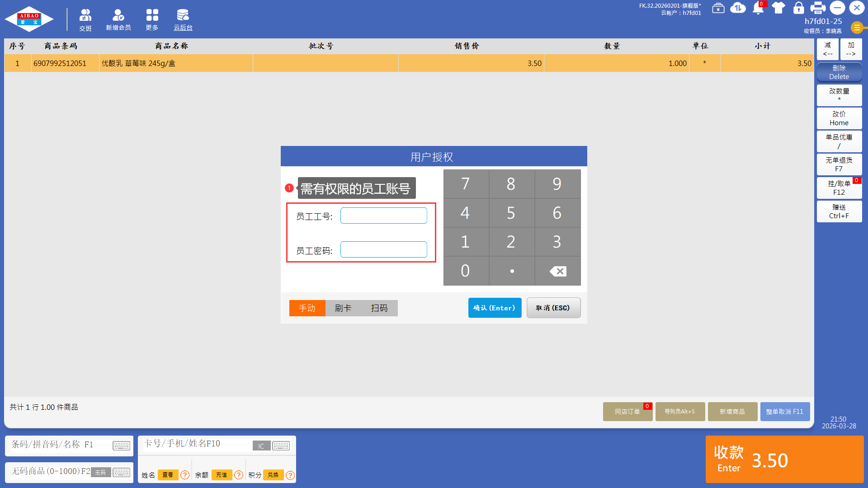The image size is (868, 488).
Task: Focus the 员工工号 employee ID field
Action: (x=383, y=216)
